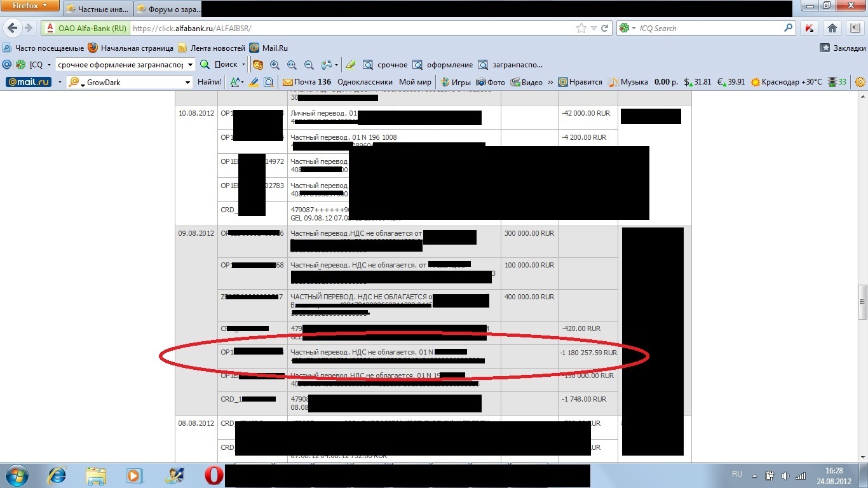Image resolution: width=868 pixels, height=488 pixels.
Task: Click the page vertical scrollbar thumb
Action: click(x=862, y=301)
